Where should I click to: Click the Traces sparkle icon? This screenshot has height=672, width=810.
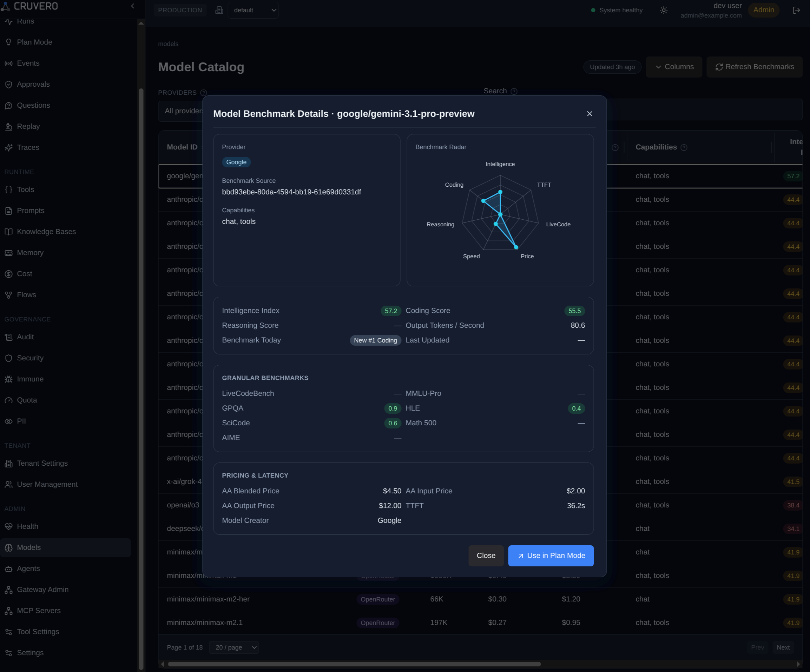click(8, 148)
